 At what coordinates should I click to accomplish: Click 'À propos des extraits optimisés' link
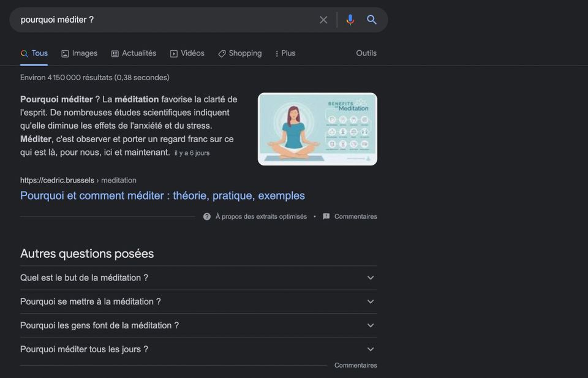point(260,216)
